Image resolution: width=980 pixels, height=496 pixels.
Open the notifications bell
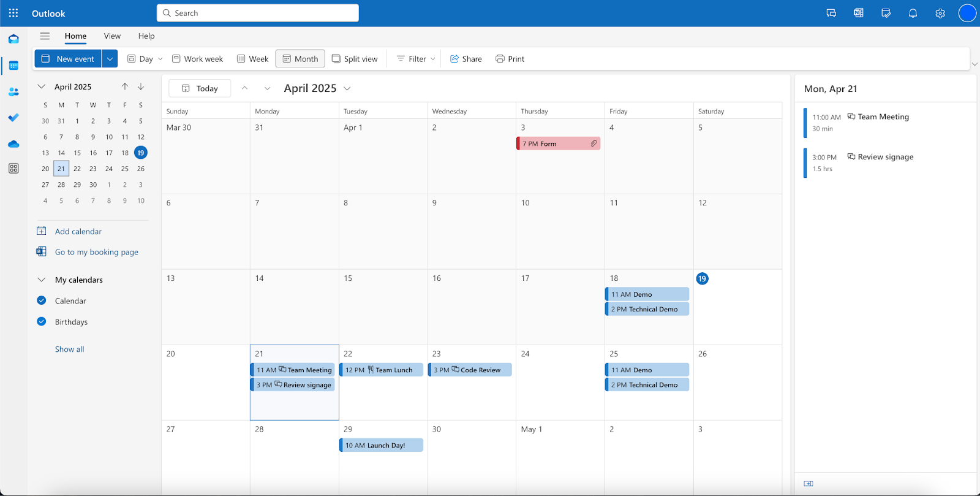pos(913,13)
